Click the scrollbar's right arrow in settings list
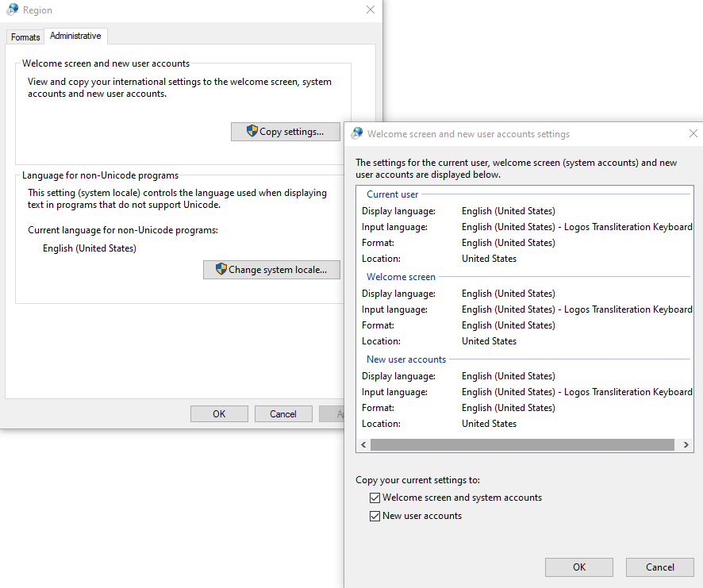The height and width of the screenshot is (588, 703). [687, 445]
